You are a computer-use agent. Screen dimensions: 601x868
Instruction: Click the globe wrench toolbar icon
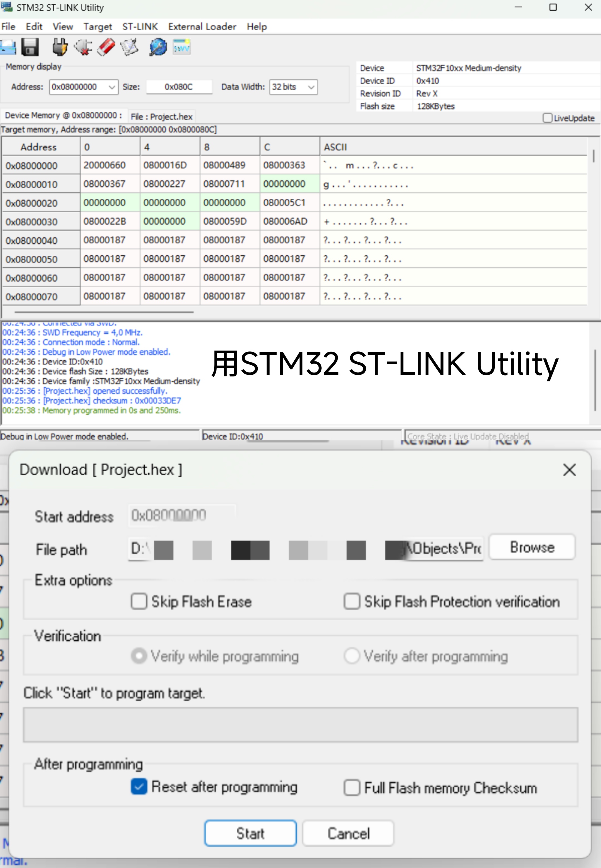pyautogui.click(x=158, y=47)
